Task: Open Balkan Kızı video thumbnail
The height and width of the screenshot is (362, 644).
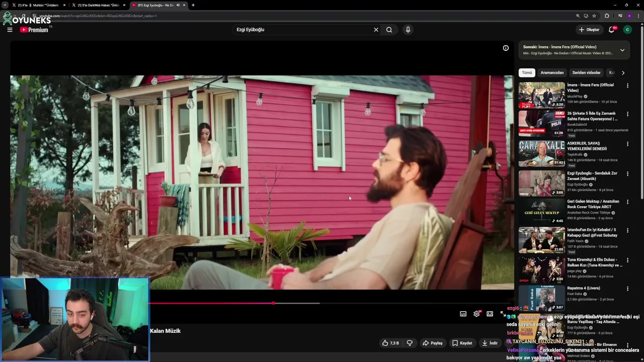Action: coord(542,269)
